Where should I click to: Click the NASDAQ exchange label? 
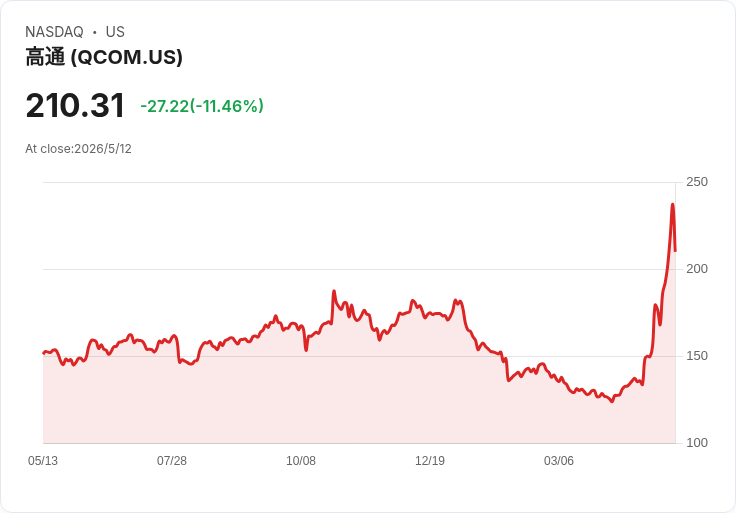coord(54,32)
